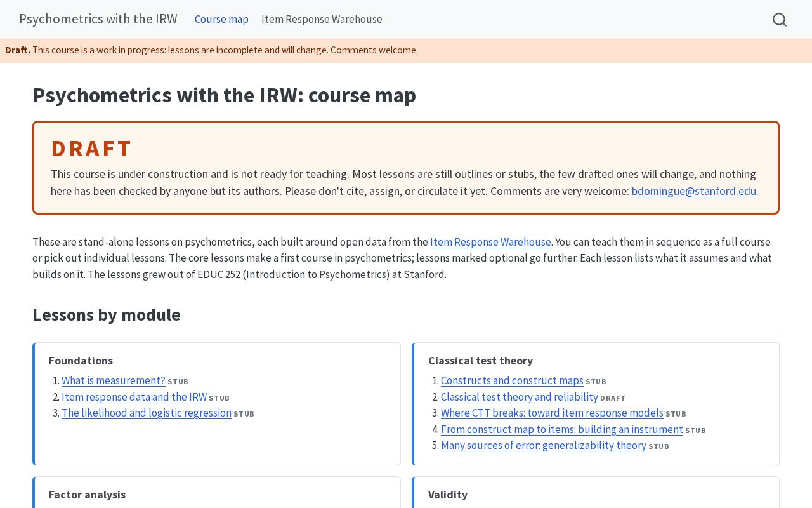This screenshot has width=812, height=508.
Task: Click the page title Psychometrics with the IRW: course map
Action: coord(225,95)
